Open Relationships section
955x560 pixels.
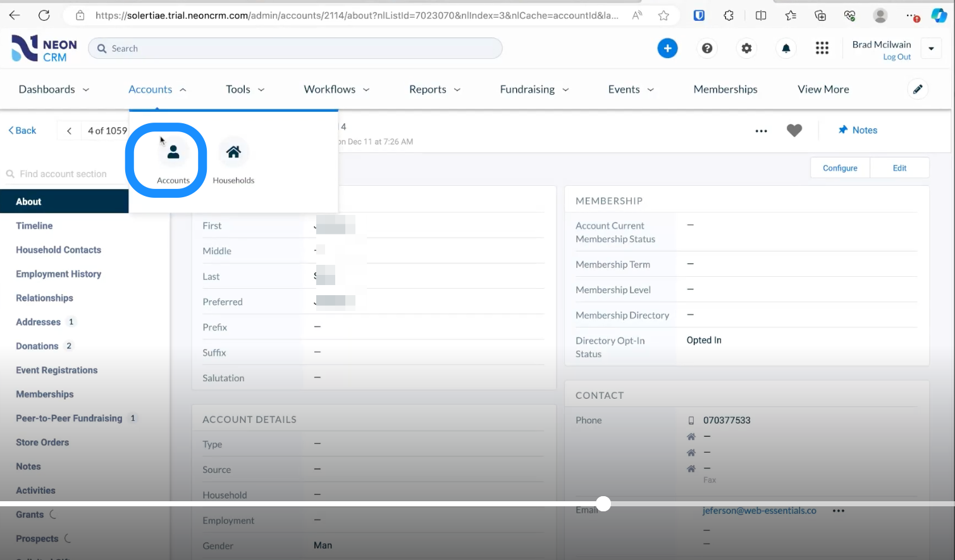44,298
